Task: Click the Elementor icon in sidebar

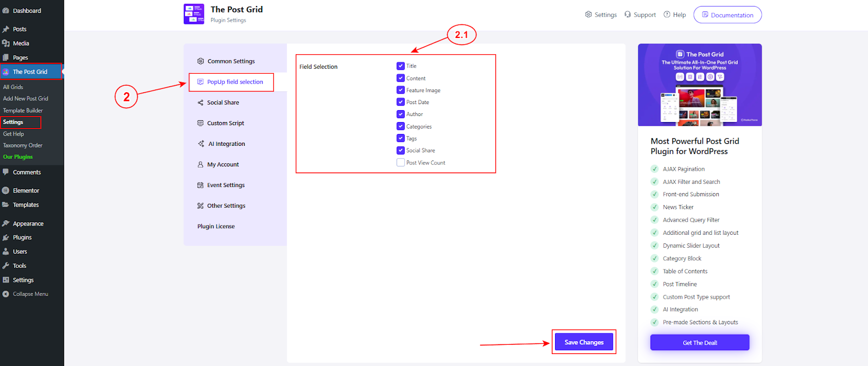Action: point(6,190)
